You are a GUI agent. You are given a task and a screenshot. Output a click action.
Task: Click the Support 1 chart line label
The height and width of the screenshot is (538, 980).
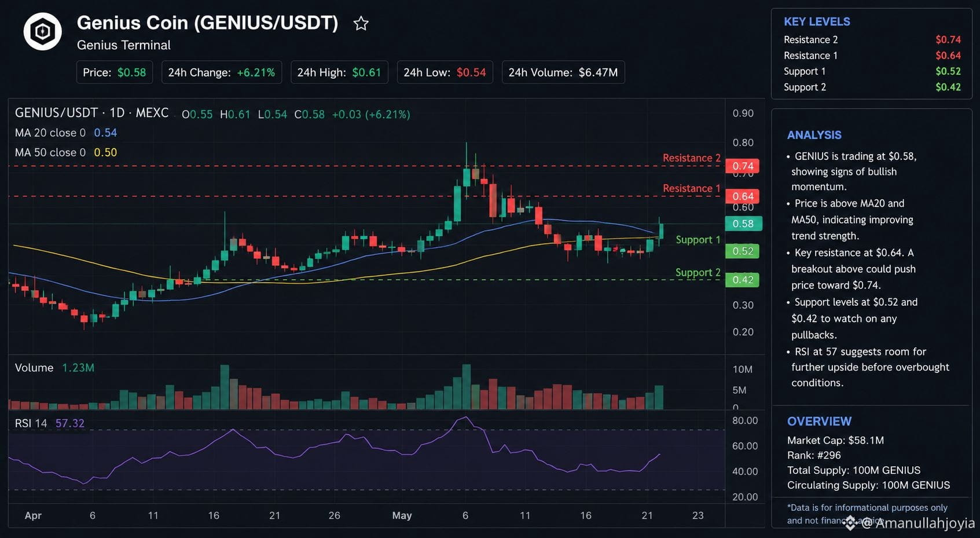(x=698, y=240)
